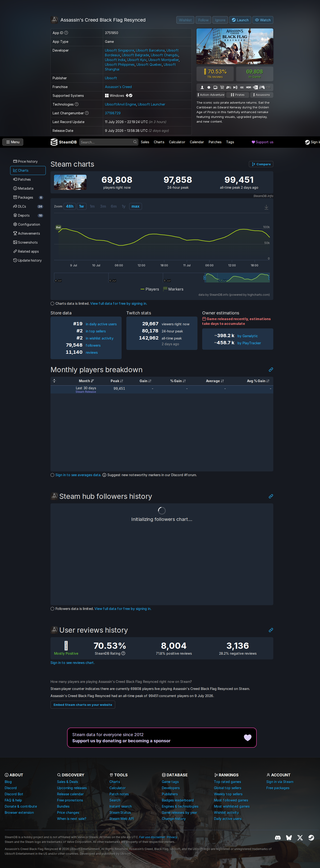Select the max zoom range
Screen dimensions: 320x868
[x=136, y=206]
